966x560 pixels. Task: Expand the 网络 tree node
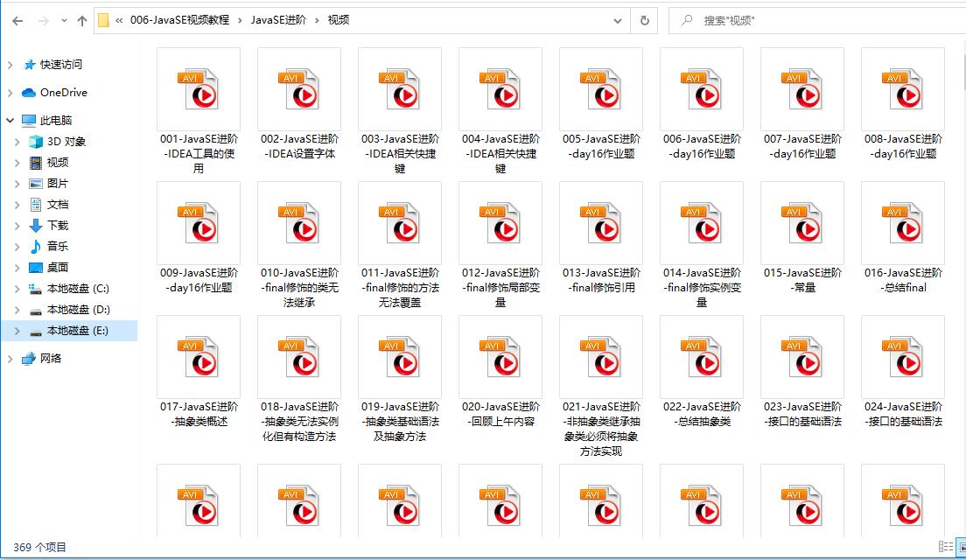(x=10, y=359)
